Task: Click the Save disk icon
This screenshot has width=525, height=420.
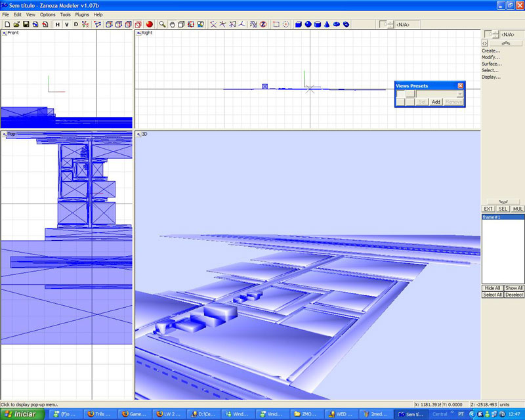Action: pos(26,24)
